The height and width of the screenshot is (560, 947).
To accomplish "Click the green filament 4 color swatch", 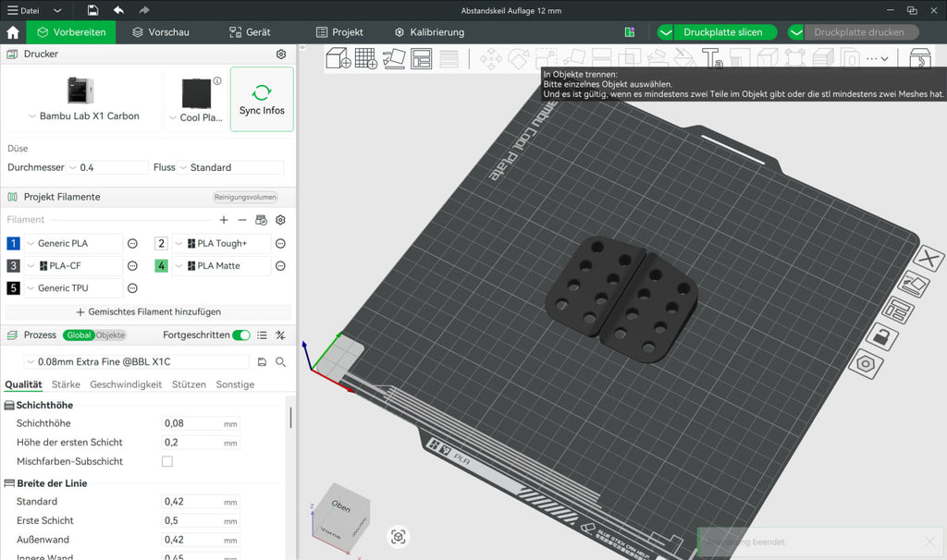I will tap(161, 266).
